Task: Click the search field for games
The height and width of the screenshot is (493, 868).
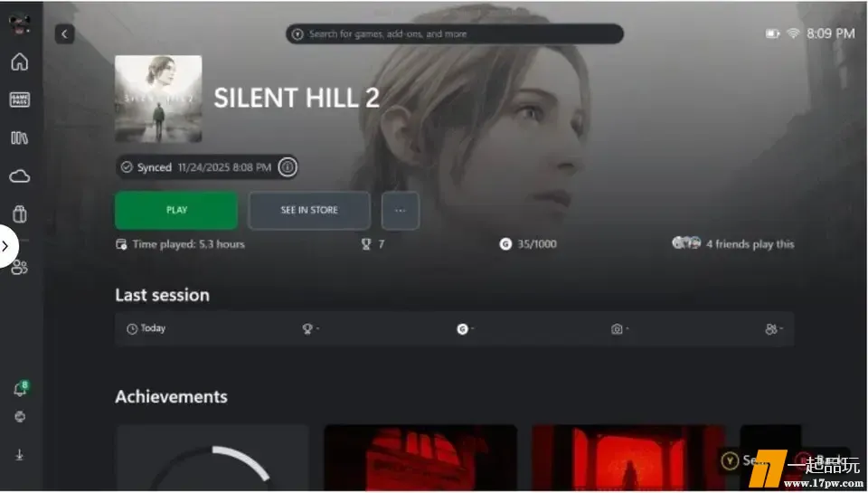Action: 455,33
